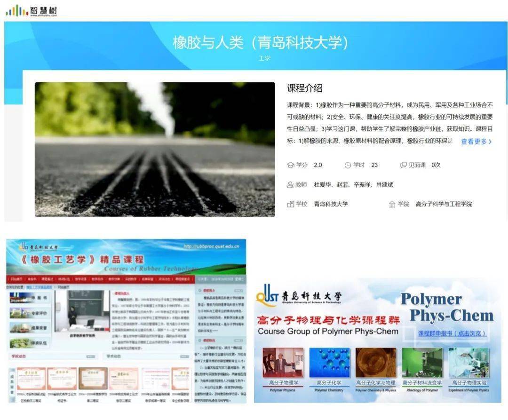
Task: Click the 智慧树 logo at top left
Action: [x=31, y=11]
